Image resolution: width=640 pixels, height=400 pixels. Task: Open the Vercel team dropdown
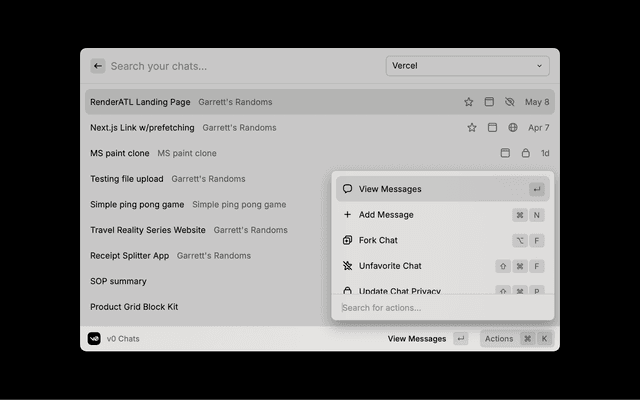click(x=468, y=66)
